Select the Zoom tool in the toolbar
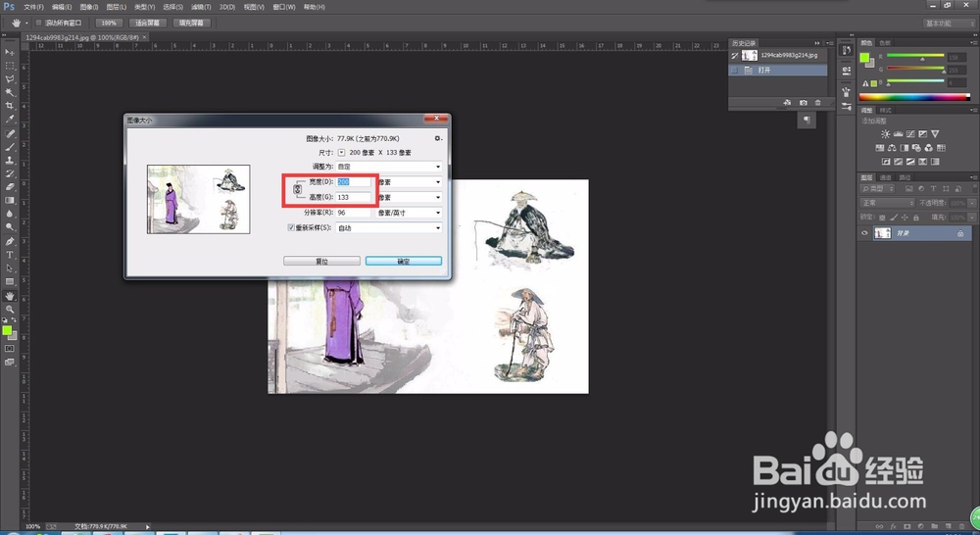 tap(10, 310)
